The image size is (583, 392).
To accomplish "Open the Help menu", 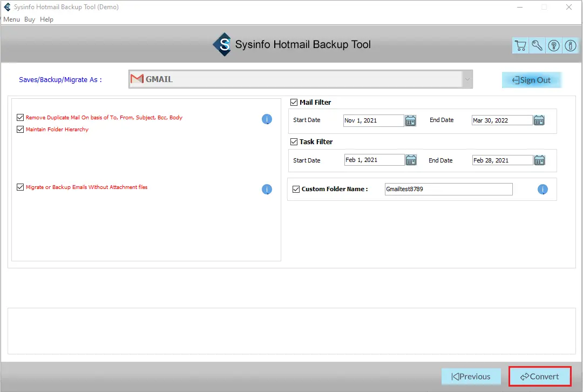I will point(46,19).
